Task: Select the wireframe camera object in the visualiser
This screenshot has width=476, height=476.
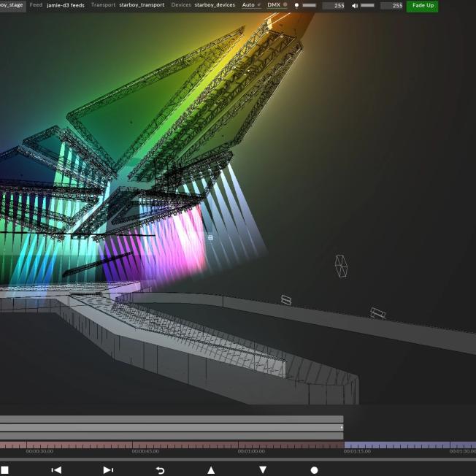Action: (341, 266)
